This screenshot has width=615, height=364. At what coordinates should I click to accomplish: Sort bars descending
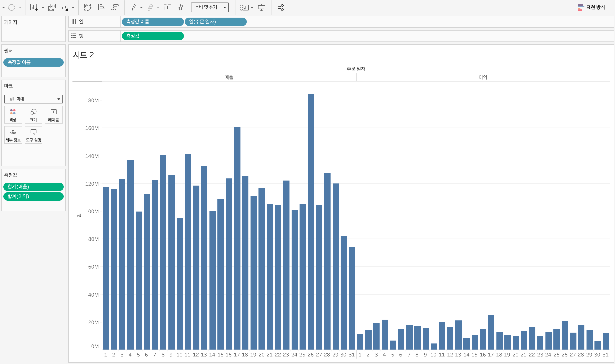click(x=115, y=7)
